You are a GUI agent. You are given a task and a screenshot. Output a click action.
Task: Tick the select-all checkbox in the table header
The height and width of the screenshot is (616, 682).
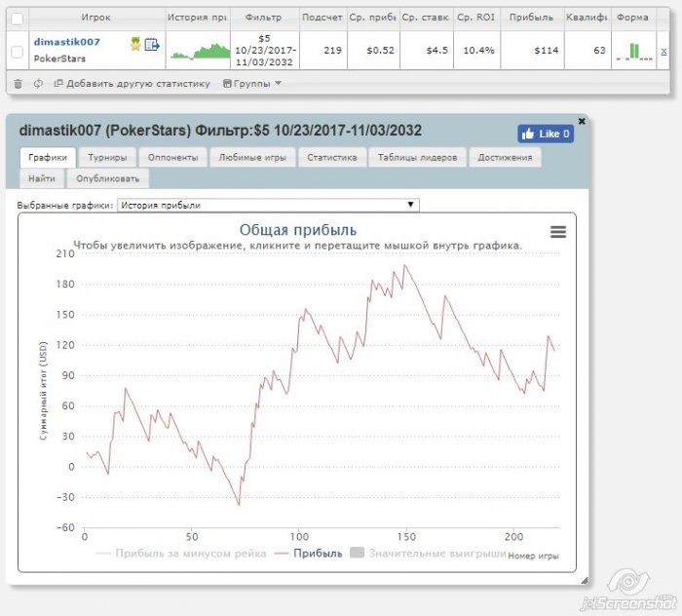(x=17, y=19)
